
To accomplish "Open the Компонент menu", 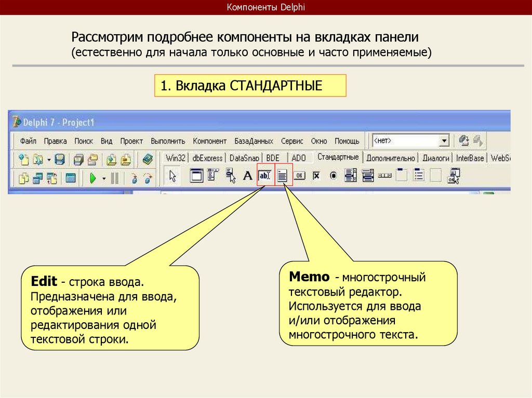I will (x=209, y=141).
